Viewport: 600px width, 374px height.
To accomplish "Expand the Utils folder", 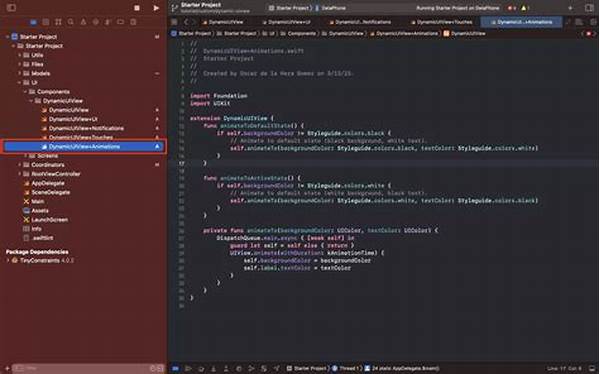I will tap(20, 55).
